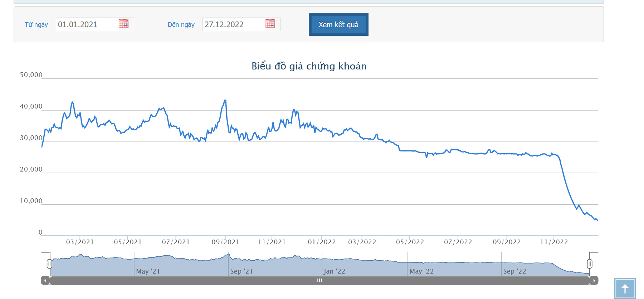Grab the left navigator range handle
This screenshot has height=299, width=644.
(49, 264)
